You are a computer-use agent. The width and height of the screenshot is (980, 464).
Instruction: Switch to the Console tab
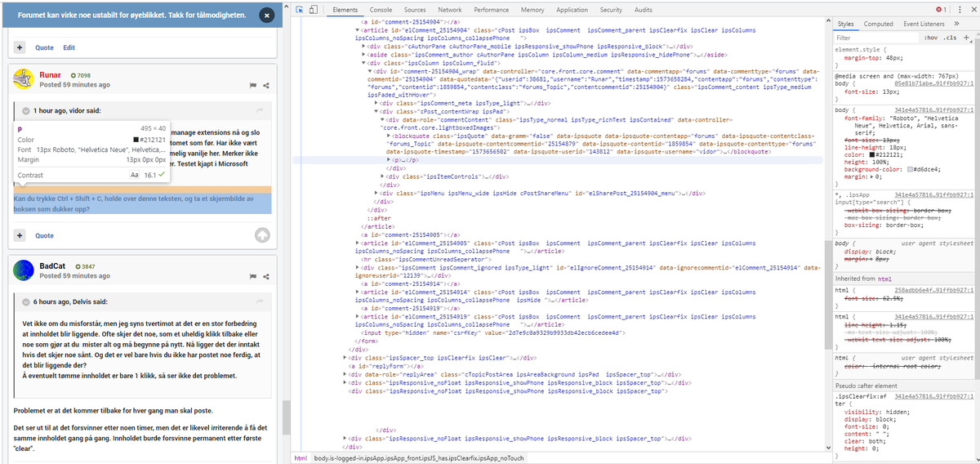point(381,10)
